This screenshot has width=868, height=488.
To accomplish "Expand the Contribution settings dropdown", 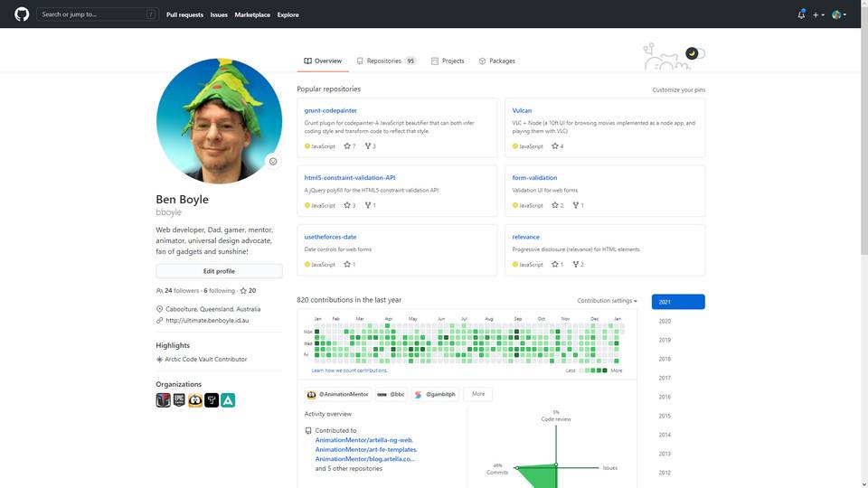I will (x=607, y=301).
